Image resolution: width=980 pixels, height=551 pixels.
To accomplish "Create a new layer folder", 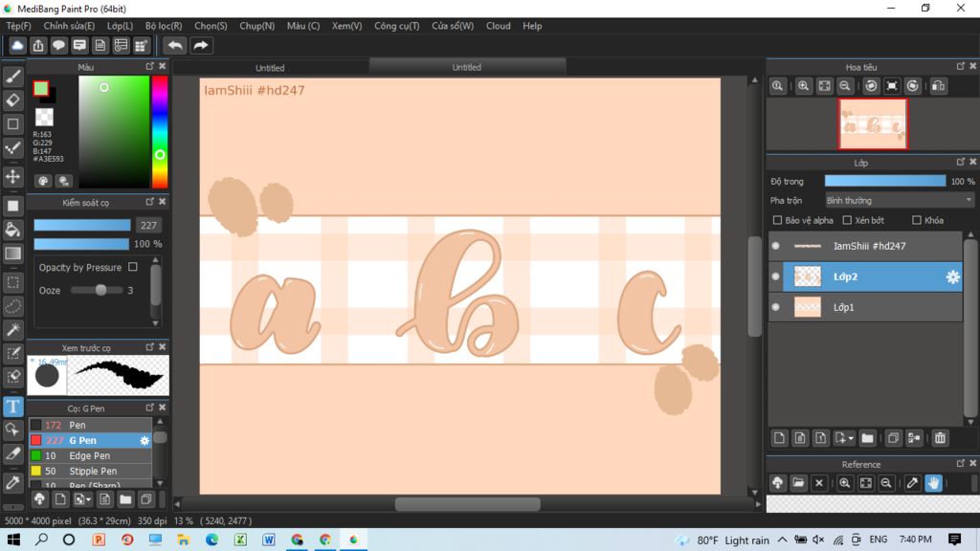I will [x=867, y=438].
